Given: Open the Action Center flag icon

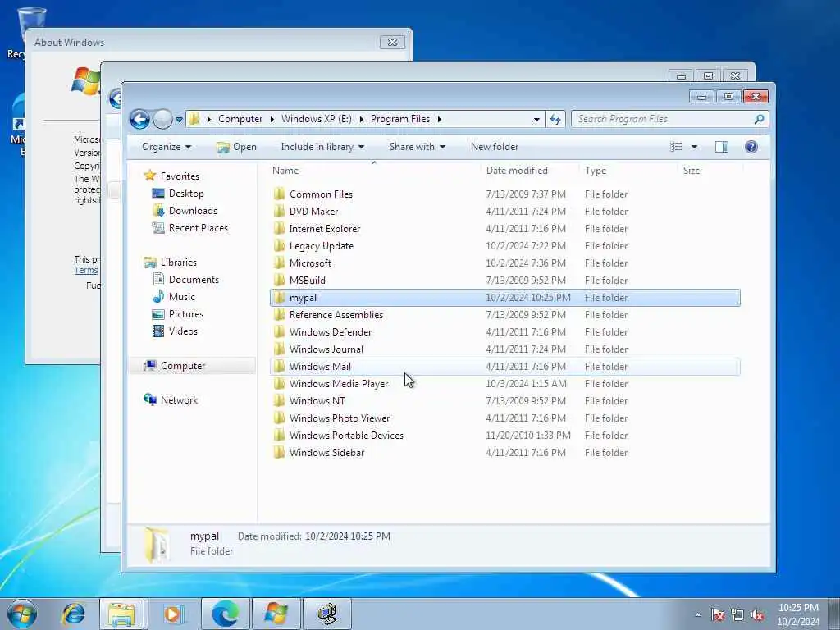Looking at the screenshot, I should pos(717,614).
